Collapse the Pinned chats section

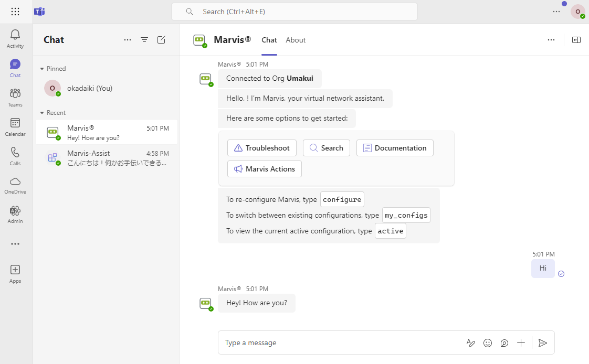click(x=43, y=69)
